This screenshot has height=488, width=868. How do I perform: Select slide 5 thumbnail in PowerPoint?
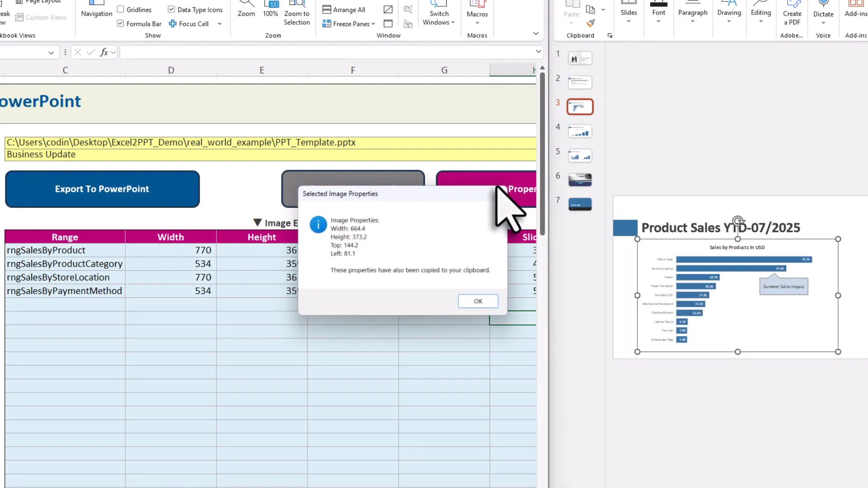click(x=580, y=155)
